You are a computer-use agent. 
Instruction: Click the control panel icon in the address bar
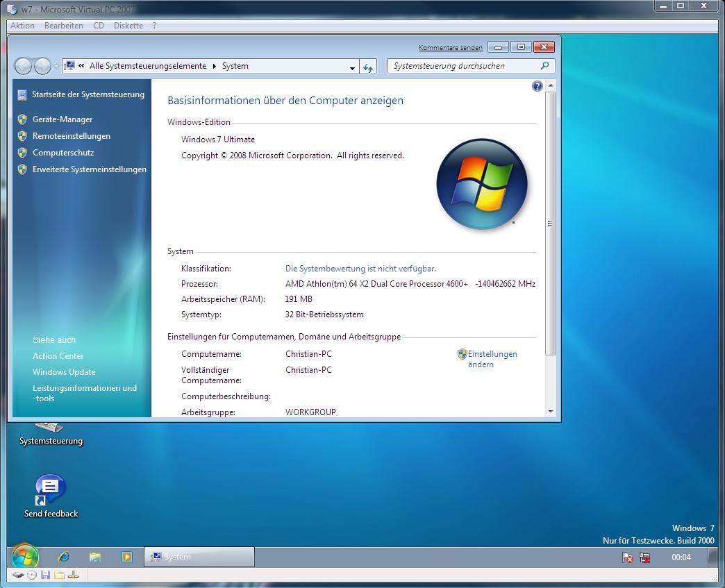coord(69,66)
